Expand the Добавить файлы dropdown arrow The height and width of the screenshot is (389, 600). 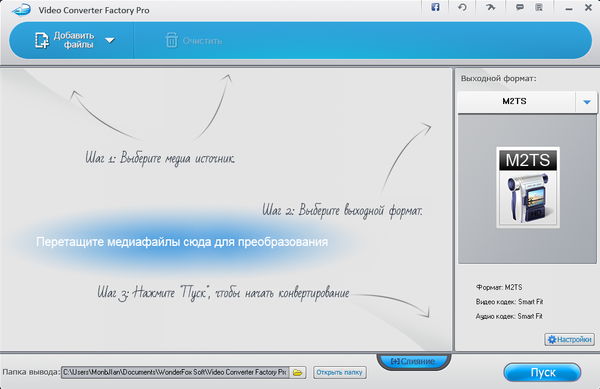click(110, 40)
